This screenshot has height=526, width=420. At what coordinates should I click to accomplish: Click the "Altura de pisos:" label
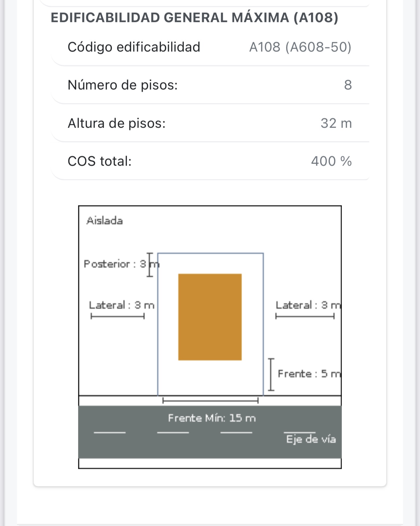pos(116,123)
